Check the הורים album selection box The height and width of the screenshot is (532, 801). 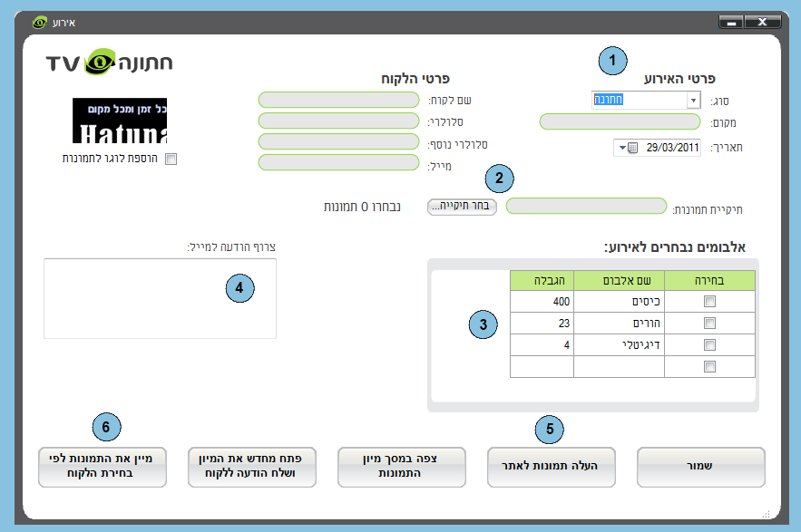coord(709,323)
